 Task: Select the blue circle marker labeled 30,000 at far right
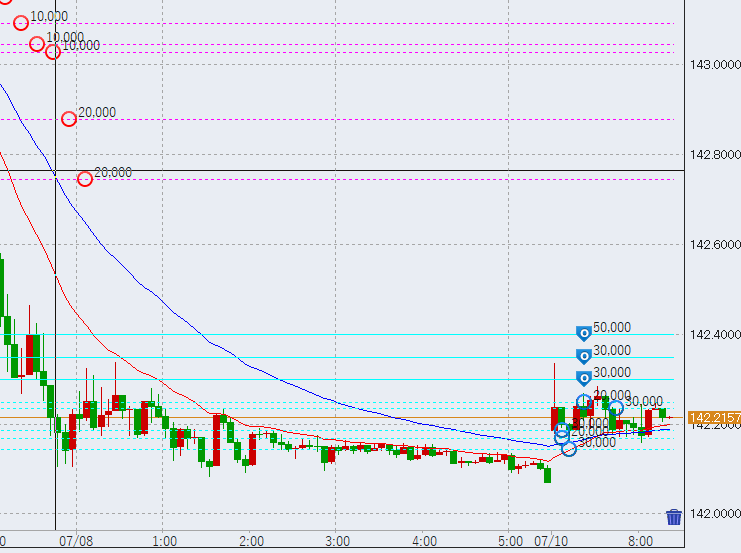pyautogui.click(x=616, y=408)
